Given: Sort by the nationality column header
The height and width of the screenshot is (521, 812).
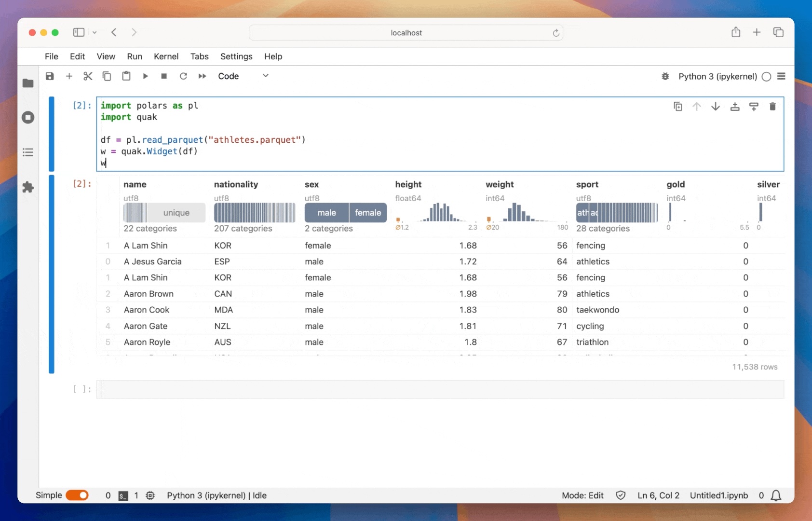Looking at the screenshot, I should [x=236, y=184].
